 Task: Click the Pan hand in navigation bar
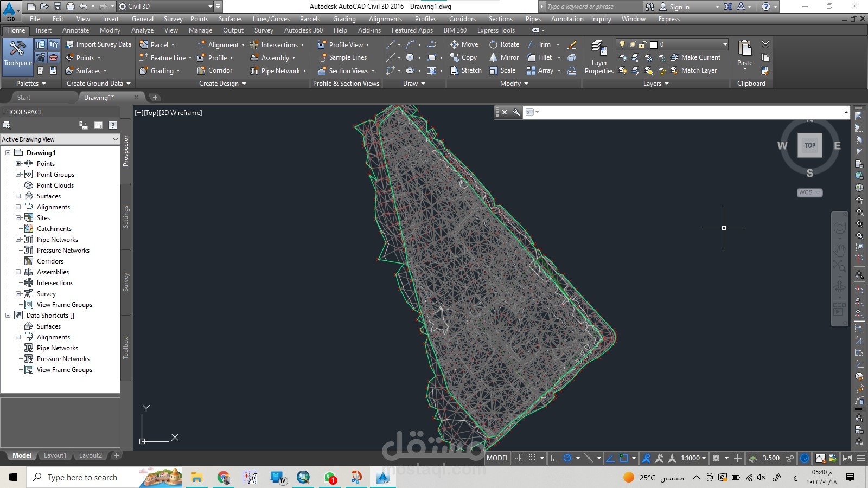pos(840,250)
